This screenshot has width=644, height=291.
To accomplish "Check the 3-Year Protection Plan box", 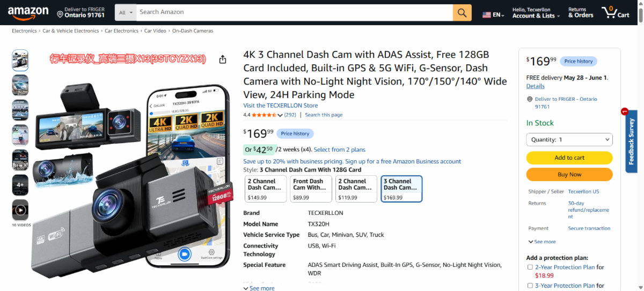I will coord(530,286).
